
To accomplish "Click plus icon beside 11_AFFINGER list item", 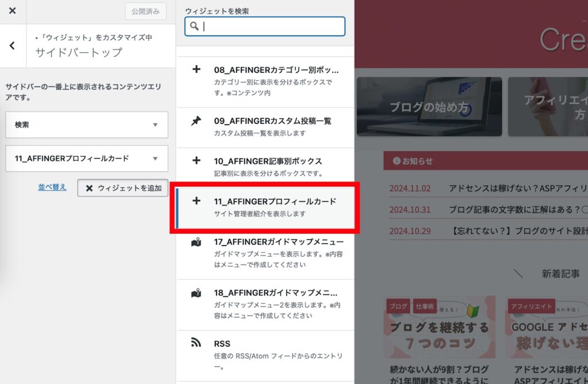I will [x=196, y=201].
